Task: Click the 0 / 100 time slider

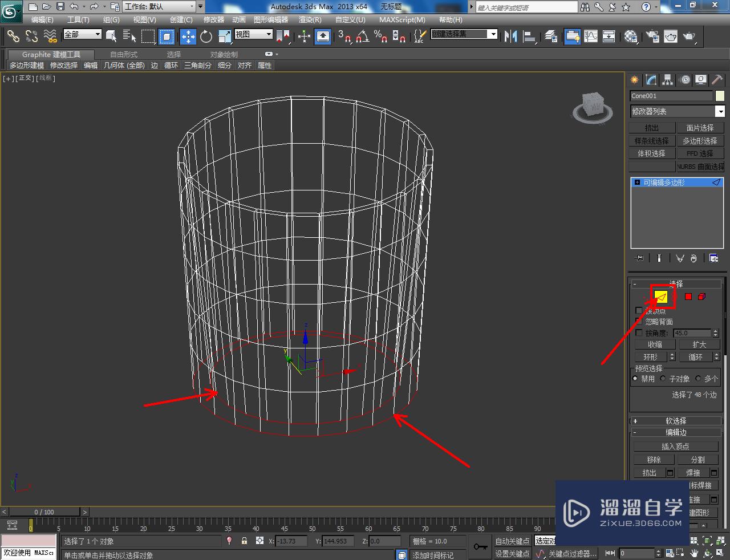Action: pyautogui.click(x=44, y=512)
